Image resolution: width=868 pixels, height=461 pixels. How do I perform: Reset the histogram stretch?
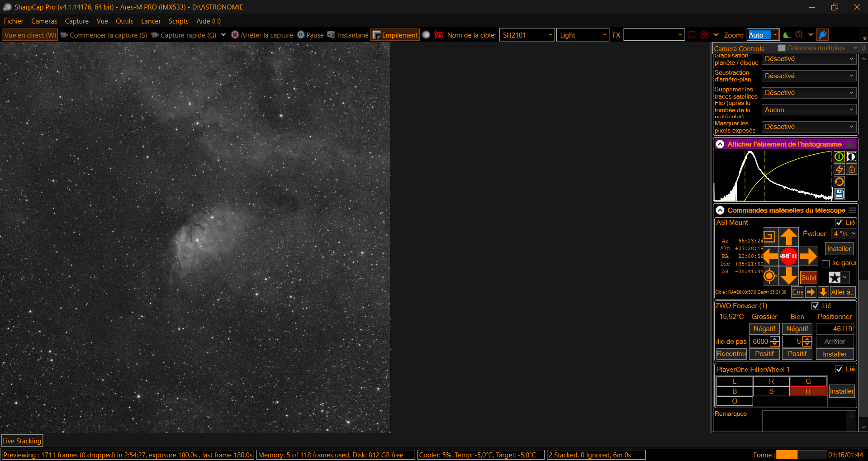839,182
